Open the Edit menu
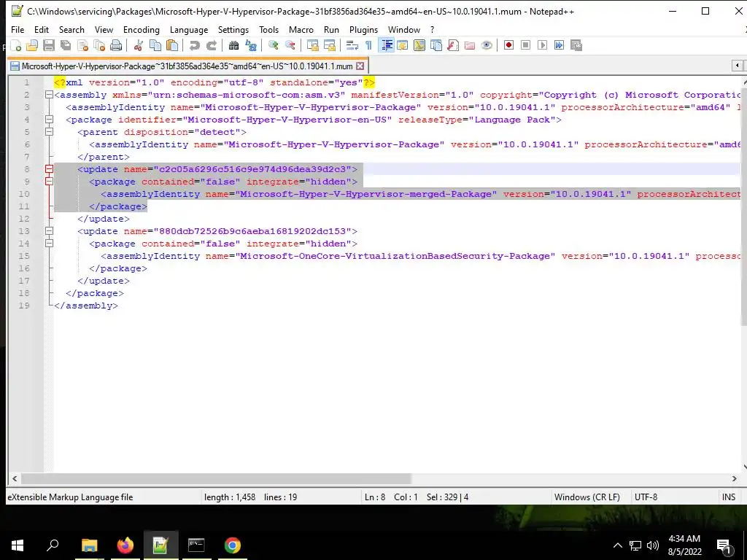This screenshot has height=560, width=747. 42,29
